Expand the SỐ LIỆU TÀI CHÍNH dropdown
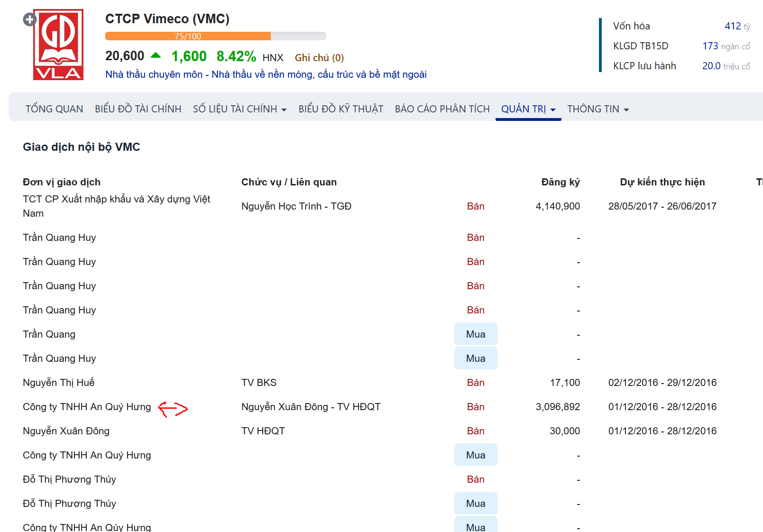The image size is (763, 532). [239, 109]
